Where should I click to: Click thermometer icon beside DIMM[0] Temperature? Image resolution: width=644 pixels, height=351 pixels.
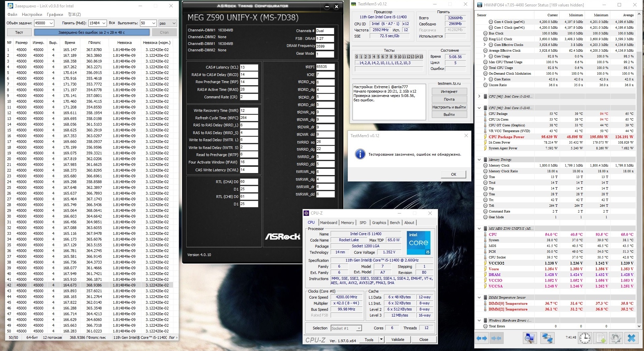click(x=485, y=303)
